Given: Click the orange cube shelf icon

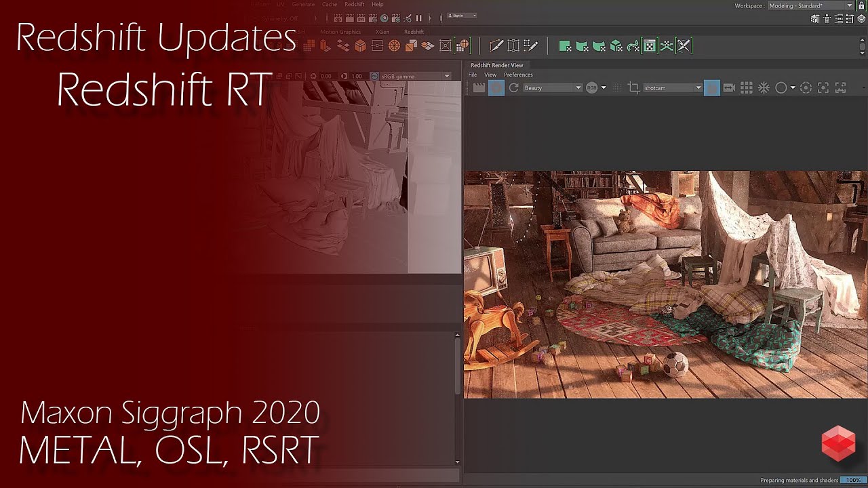Looking at the screenshot, I should [360, 46].
